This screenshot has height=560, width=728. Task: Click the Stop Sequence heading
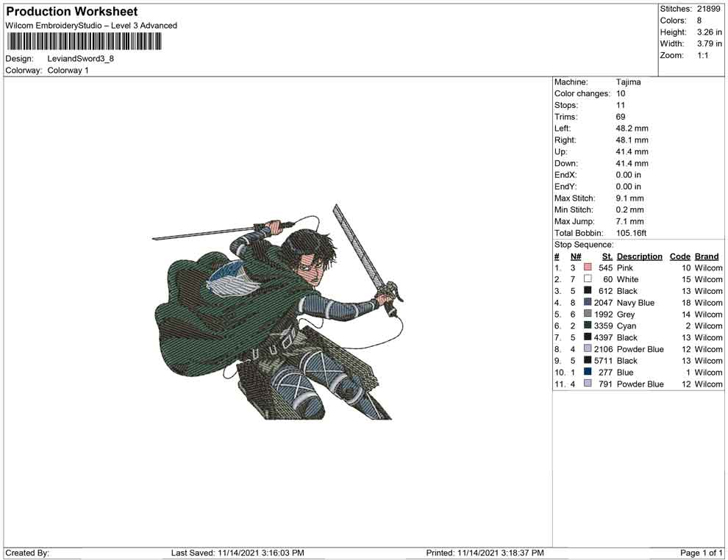tap(584, 245)
